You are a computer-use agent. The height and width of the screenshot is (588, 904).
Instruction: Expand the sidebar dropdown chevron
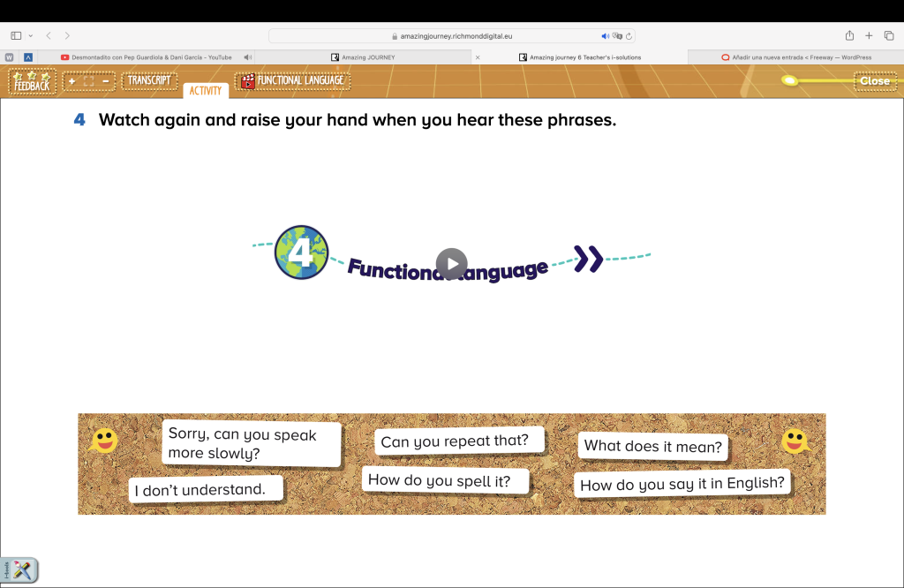pyautogui.click(x=31, y=35)
